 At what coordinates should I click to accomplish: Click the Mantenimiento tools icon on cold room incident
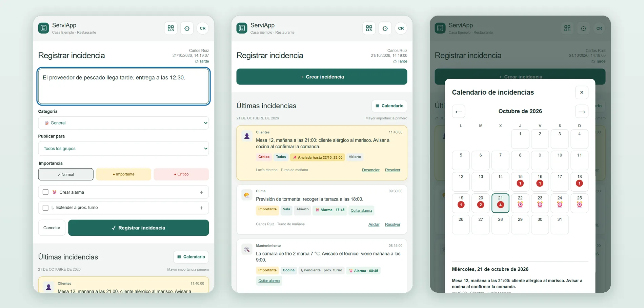point(247,249)
